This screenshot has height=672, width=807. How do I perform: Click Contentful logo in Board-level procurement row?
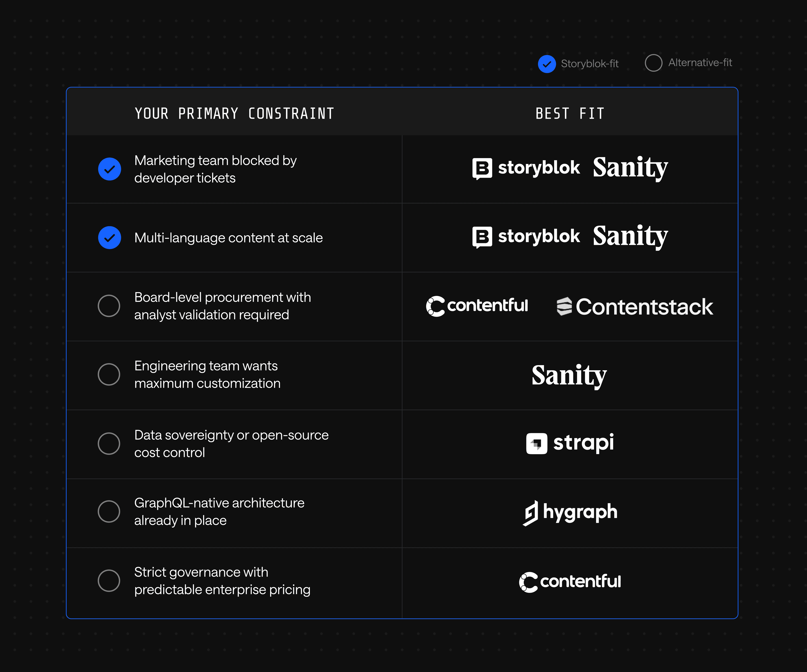click(477, 306)
